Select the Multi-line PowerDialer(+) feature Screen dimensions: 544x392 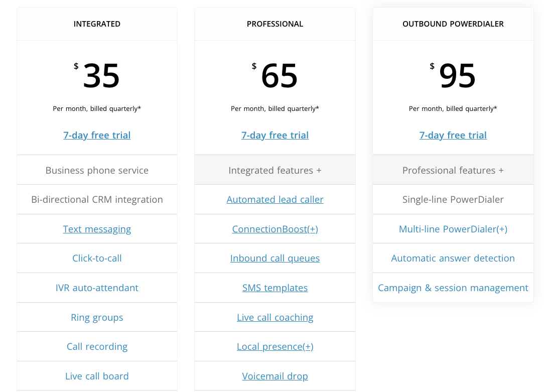point(453,229)
